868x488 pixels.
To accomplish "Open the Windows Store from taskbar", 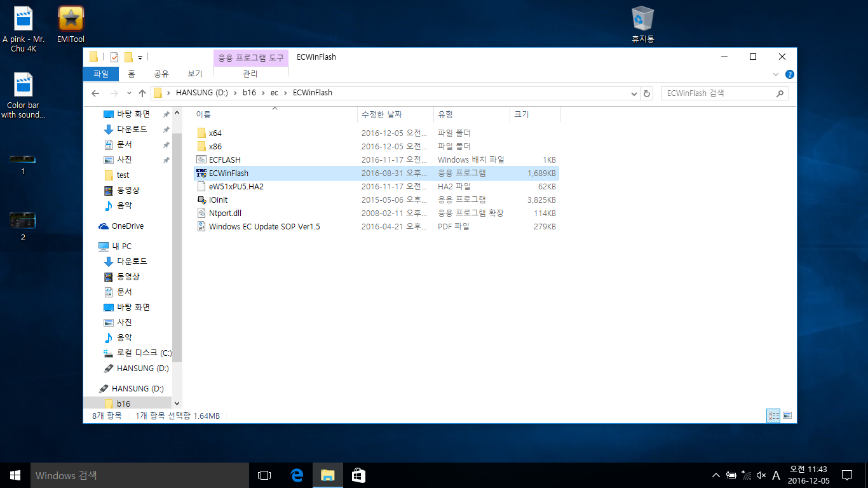I will [x=358, y=475].
